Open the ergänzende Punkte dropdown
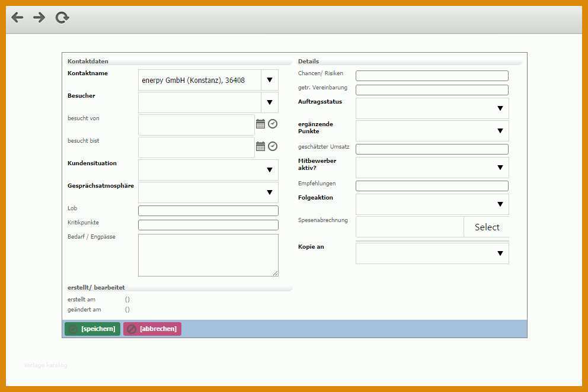Screen dimensions: 588x392 coord(432,131)
